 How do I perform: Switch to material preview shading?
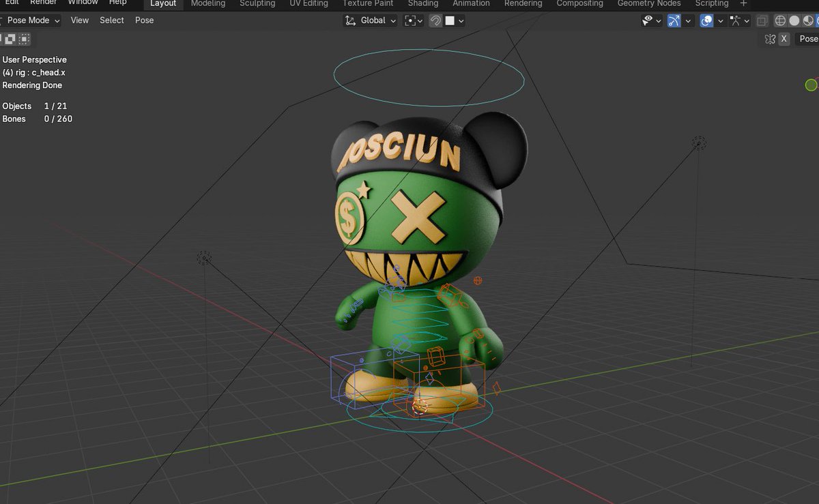pos(807,20)
